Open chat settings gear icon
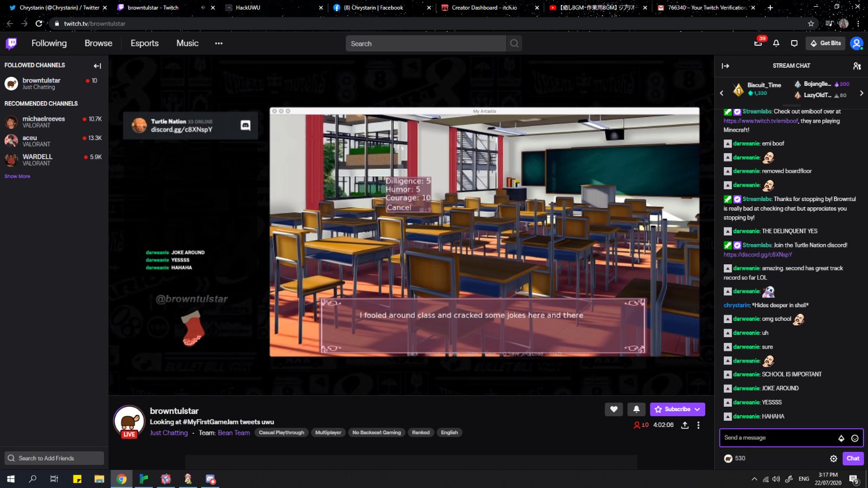868x488 pixels. coord(834,459)
